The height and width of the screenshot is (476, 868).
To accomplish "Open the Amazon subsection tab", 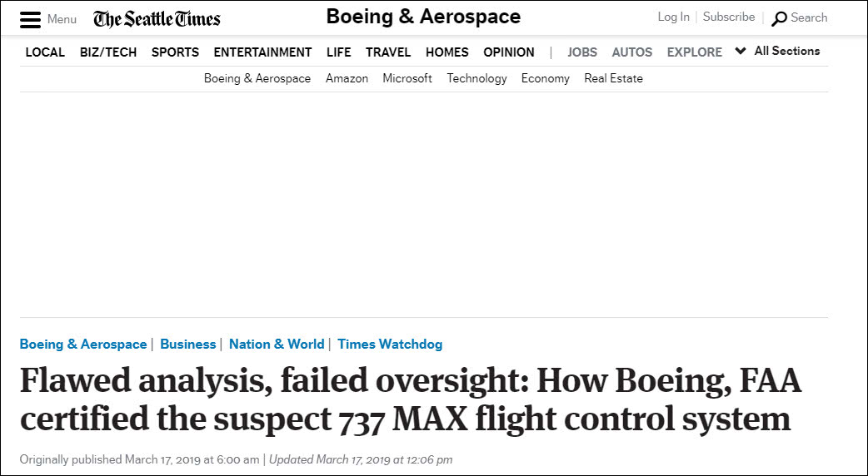I will [x=347, y=78].
